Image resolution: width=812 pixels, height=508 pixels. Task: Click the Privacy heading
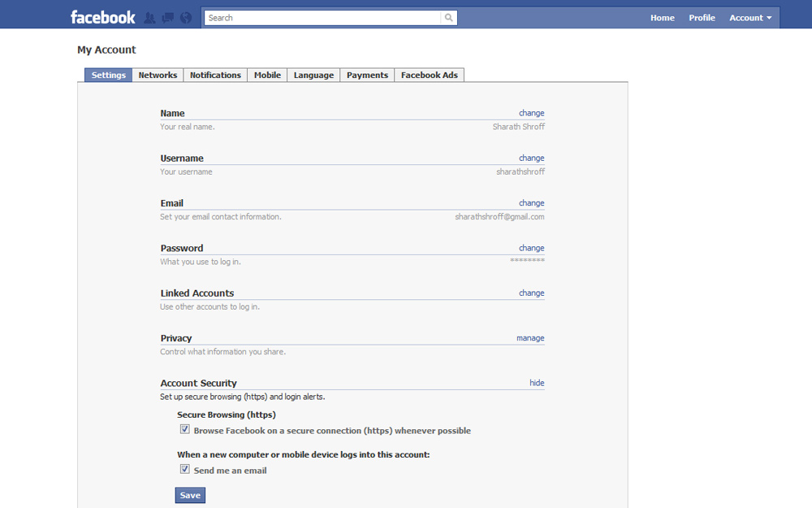(175, 338)
